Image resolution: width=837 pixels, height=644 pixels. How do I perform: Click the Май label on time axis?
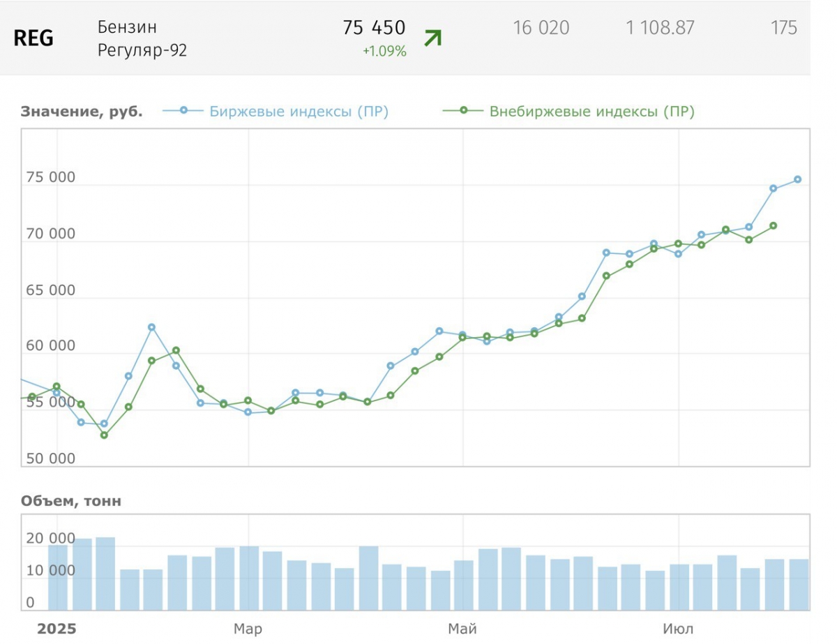tap(462, 629)
